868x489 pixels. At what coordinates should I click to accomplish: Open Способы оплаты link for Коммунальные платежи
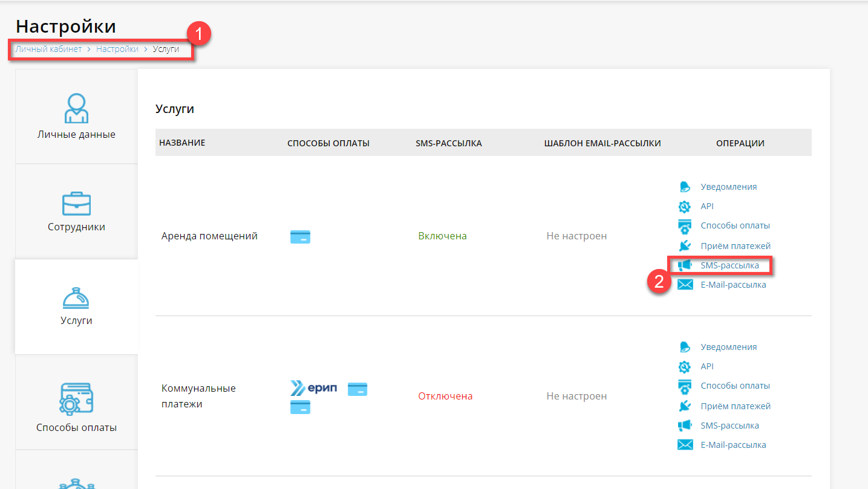[x=736, y=386]
